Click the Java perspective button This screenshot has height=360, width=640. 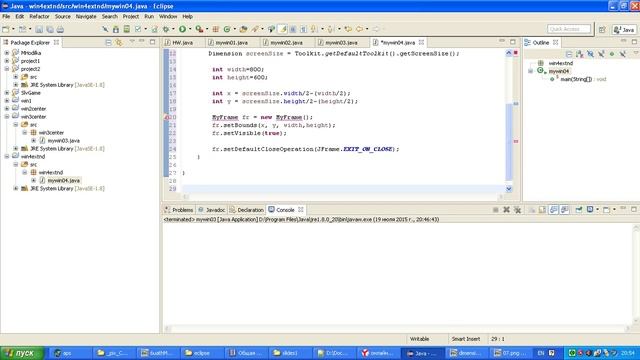click(624, 29)
